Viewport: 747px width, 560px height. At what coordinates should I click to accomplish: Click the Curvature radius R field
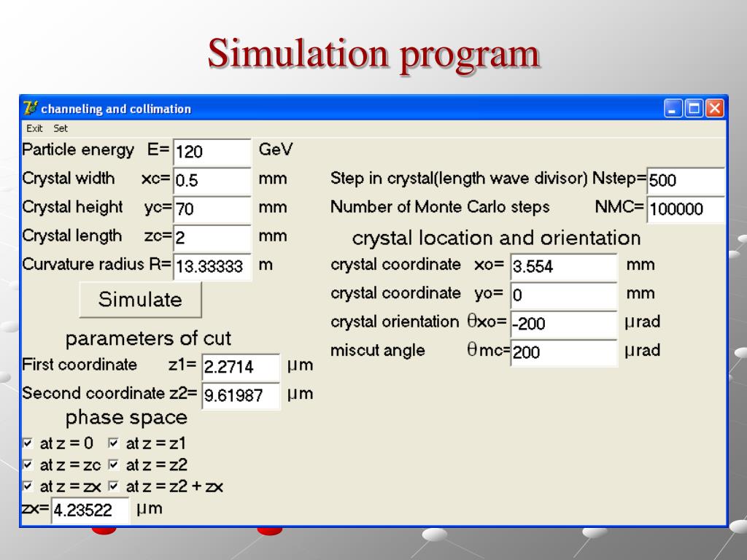(212, 266)
